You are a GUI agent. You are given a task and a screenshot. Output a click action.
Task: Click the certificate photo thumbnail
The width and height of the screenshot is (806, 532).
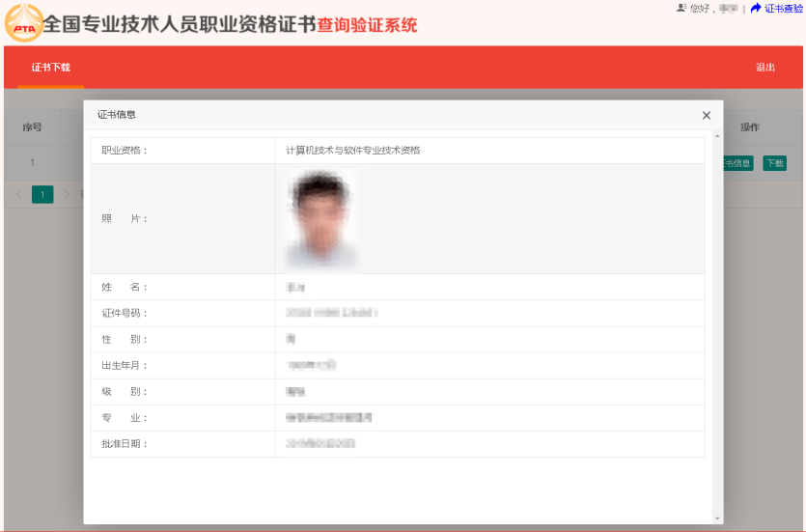click(321, 219)
